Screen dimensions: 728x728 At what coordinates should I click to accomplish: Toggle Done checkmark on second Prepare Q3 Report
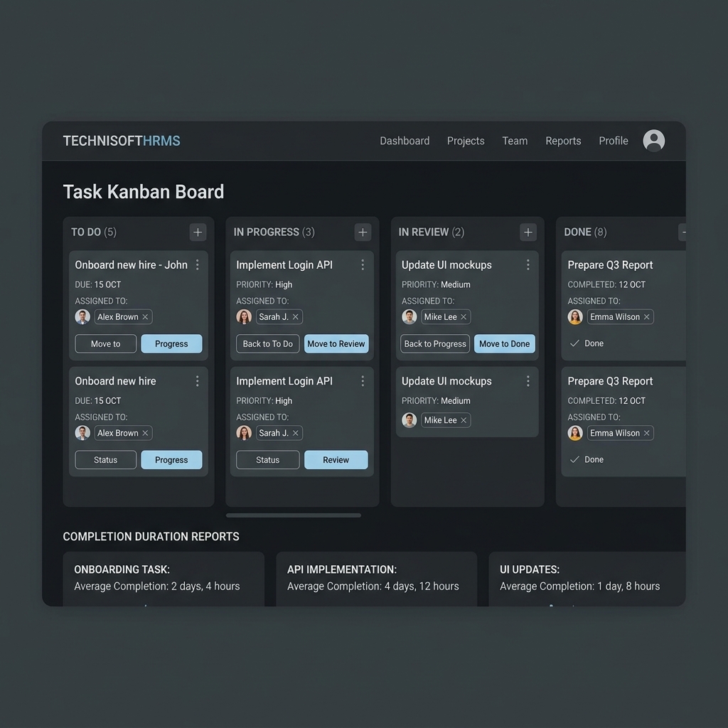pos(574,459)
